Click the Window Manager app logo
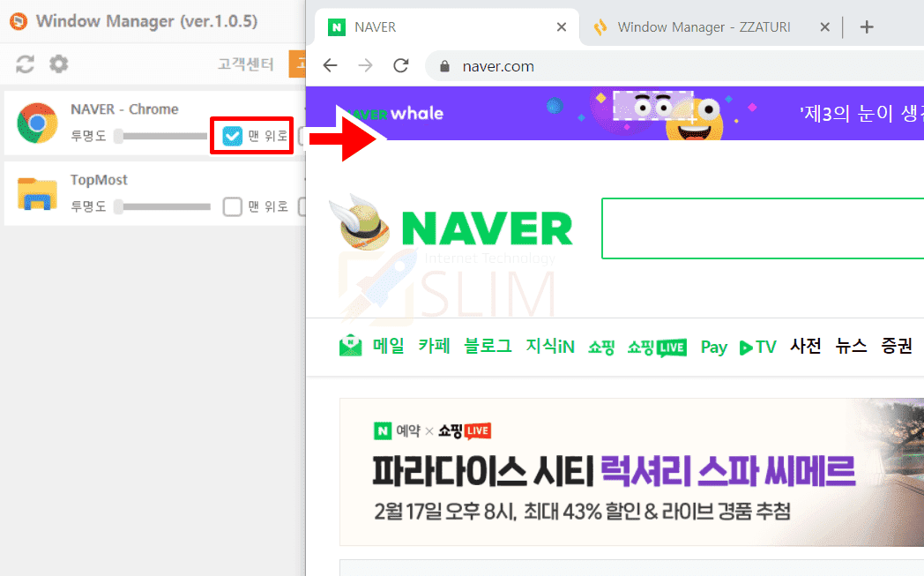The image size is (924, 576). tap(19, 22)
